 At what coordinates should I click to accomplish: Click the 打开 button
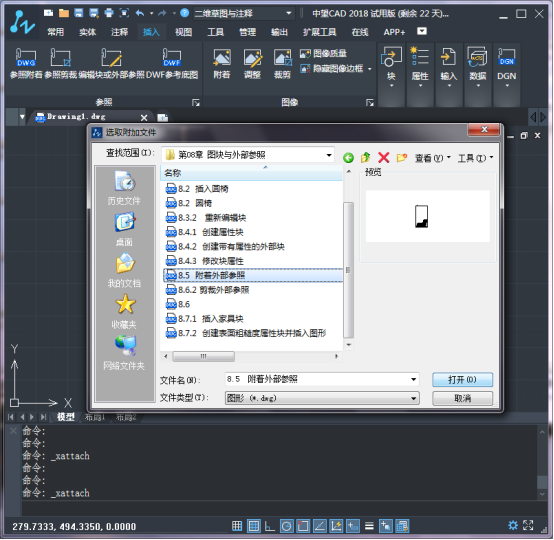462,380
